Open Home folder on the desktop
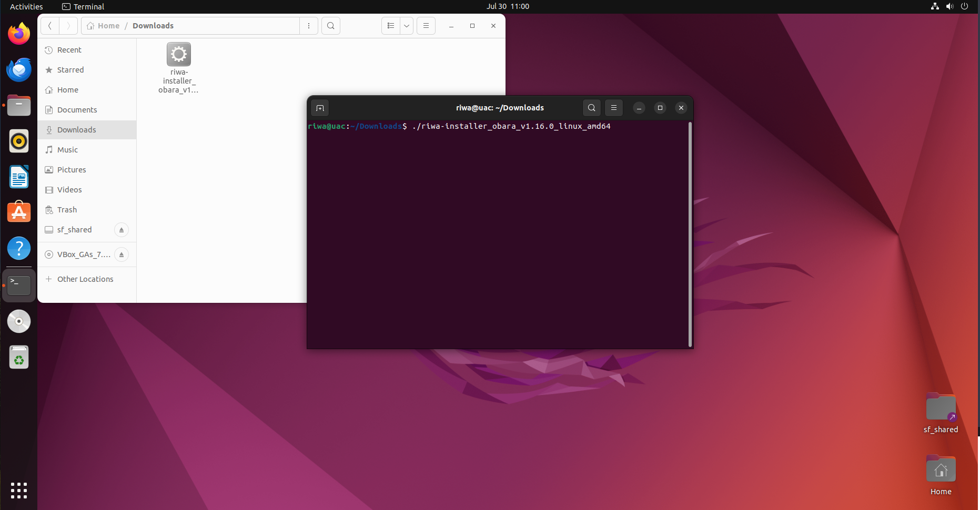This screenshot has height=510, width=980. point(941,475)
